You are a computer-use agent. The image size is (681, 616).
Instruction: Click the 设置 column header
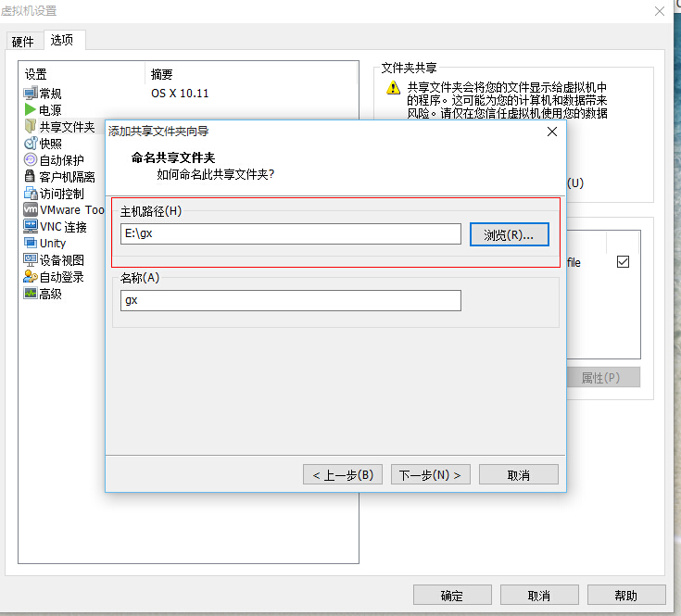tap(82, 74)
